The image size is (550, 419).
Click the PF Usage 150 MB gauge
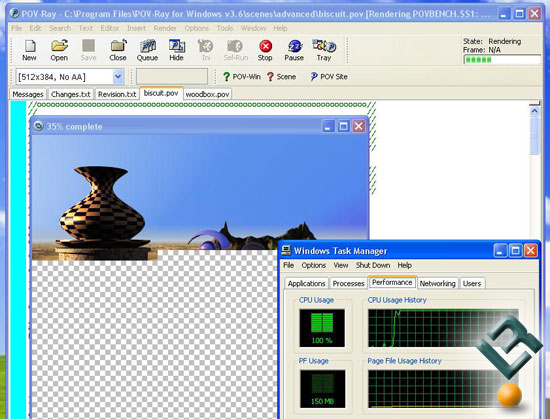322,389
